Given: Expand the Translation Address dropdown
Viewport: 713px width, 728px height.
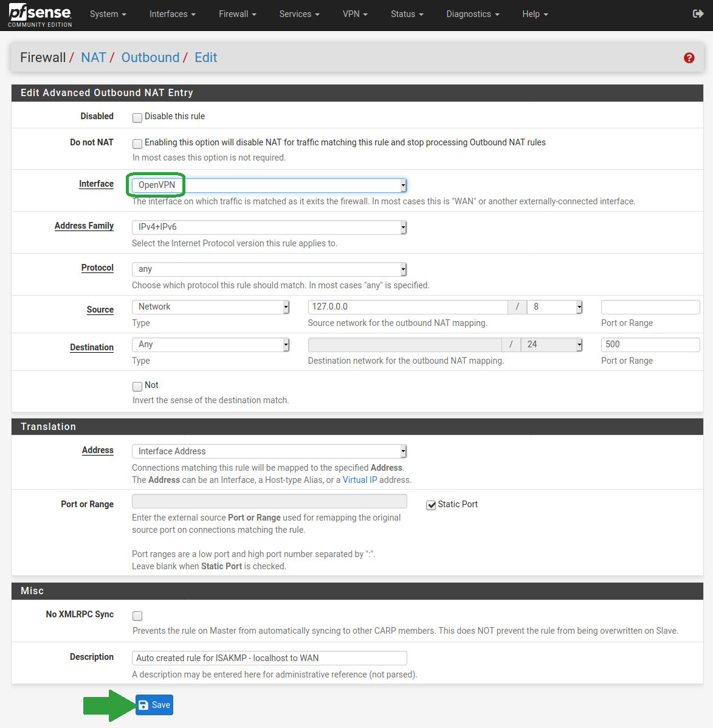Looking at the screenshot, I should coord(269,451).
